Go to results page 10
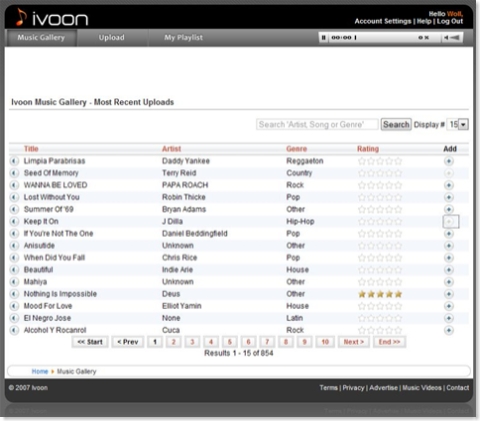This screenshot has height=421, width=480. tap(325, 342)
